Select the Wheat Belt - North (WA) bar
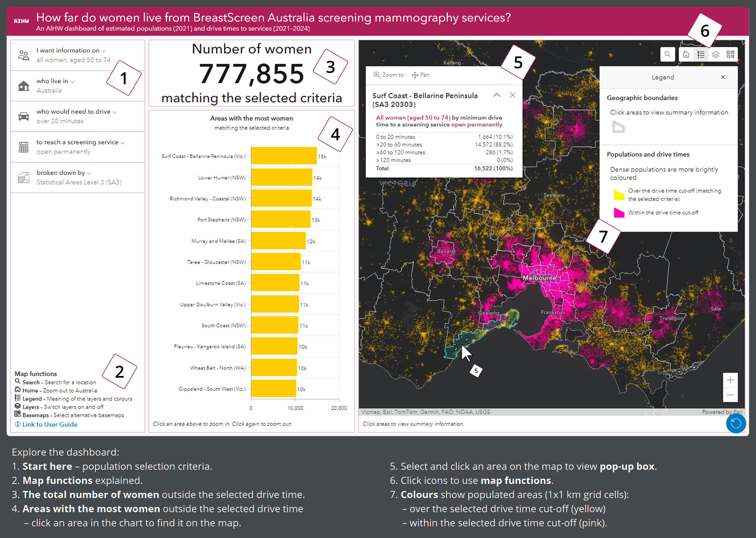Image resolution: width=756 pixels, height=538 pixels. tap(274, 368)
